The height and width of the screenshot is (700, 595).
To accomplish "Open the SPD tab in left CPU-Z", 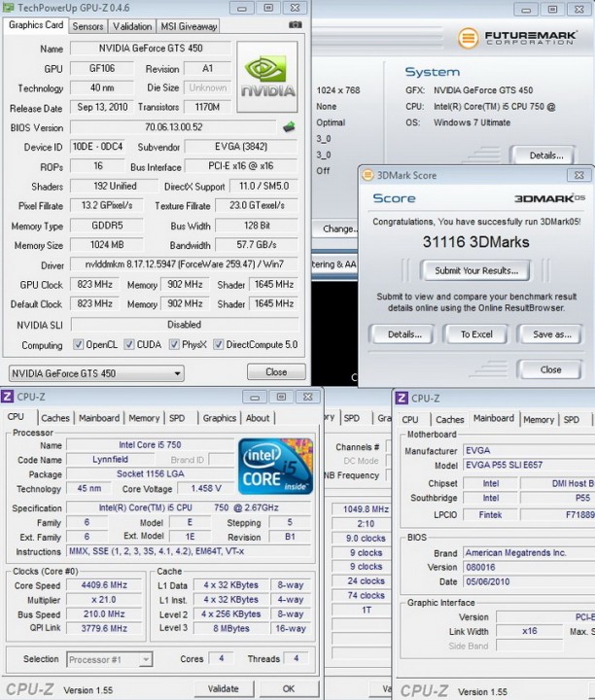I will point(177,418).
